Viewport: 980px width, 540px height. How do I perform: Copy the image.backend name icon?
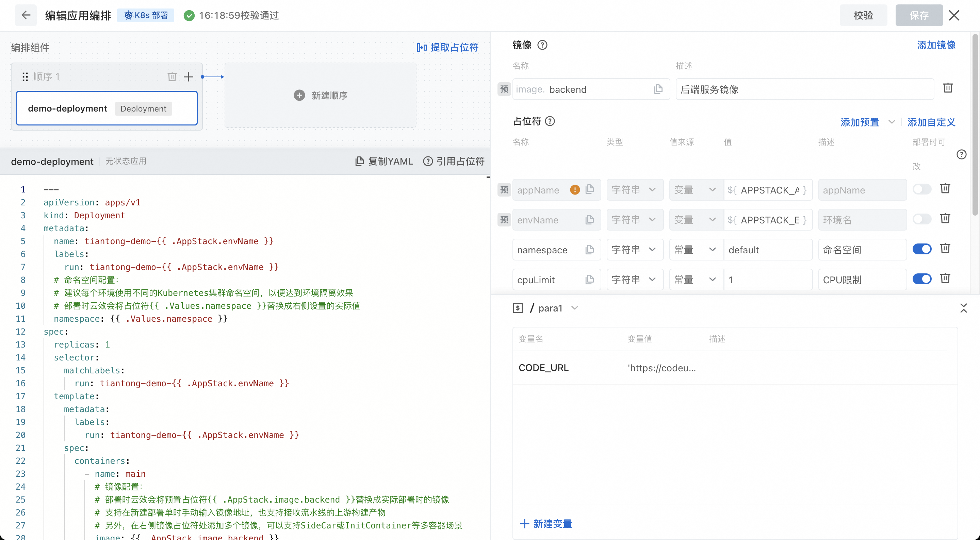658,89
